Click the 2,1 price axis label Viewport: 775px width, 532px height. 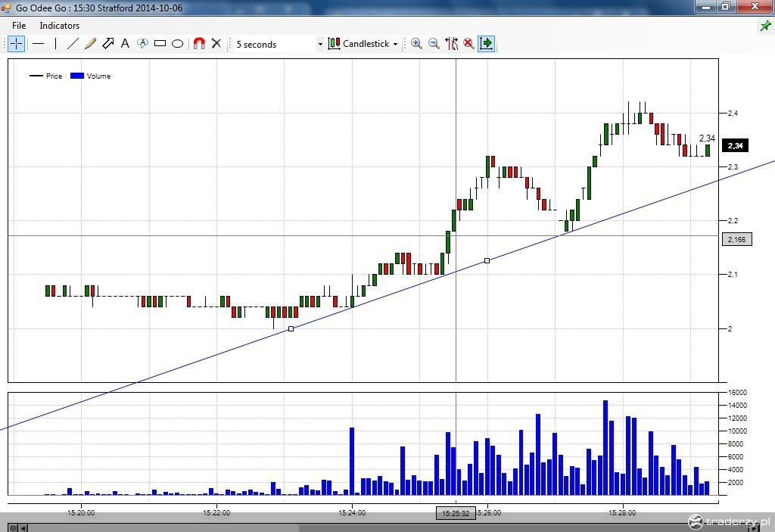coord(733,275)
